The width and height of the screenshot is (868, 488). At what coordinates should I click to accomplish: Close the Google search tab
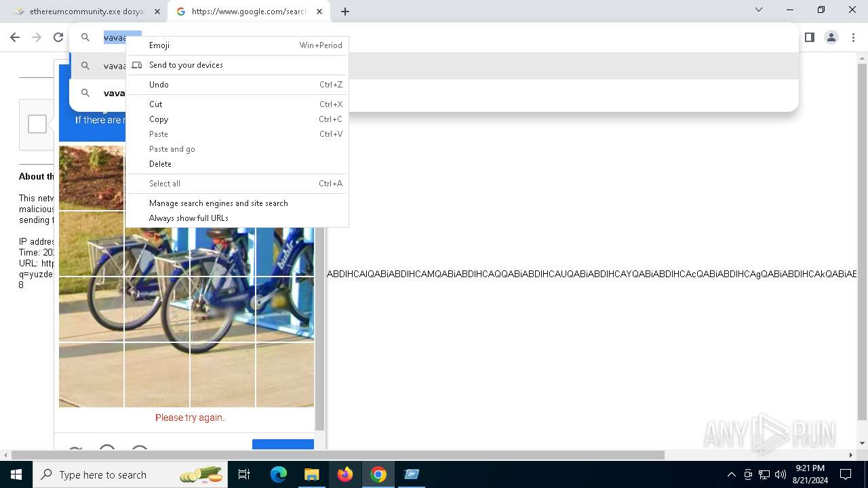319,12
